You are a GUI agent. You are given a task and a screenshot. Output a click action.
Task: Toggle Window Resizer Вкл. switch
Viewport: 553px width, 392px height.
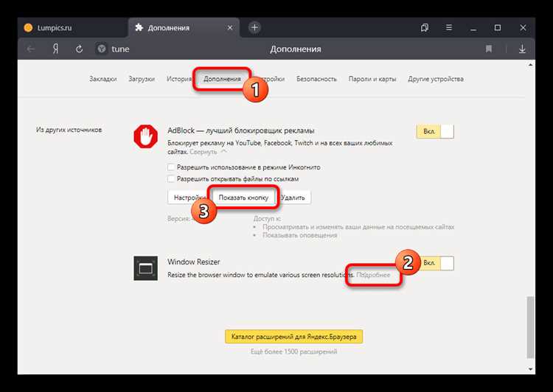tap(435, 263)
